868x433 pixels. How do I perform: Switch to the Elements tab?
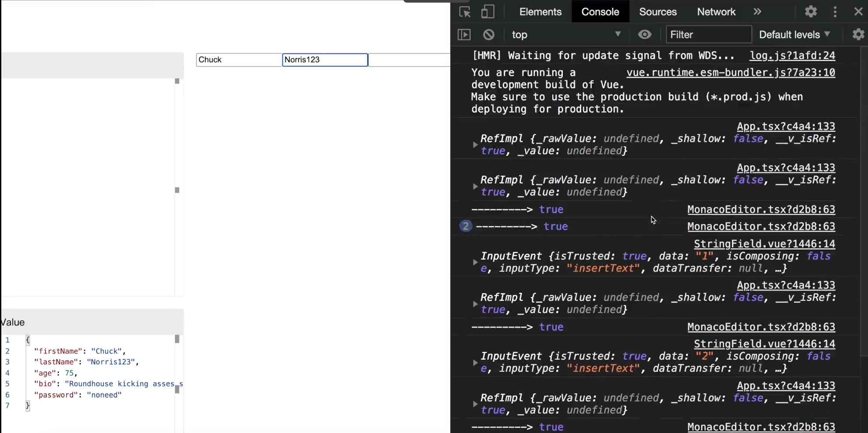[540, 12]
